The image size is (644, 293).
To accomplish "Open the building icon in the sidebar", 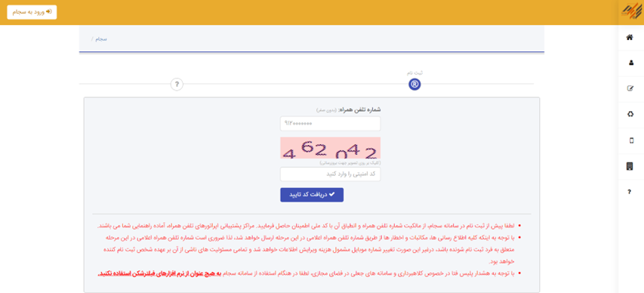I will coord(629,166).
